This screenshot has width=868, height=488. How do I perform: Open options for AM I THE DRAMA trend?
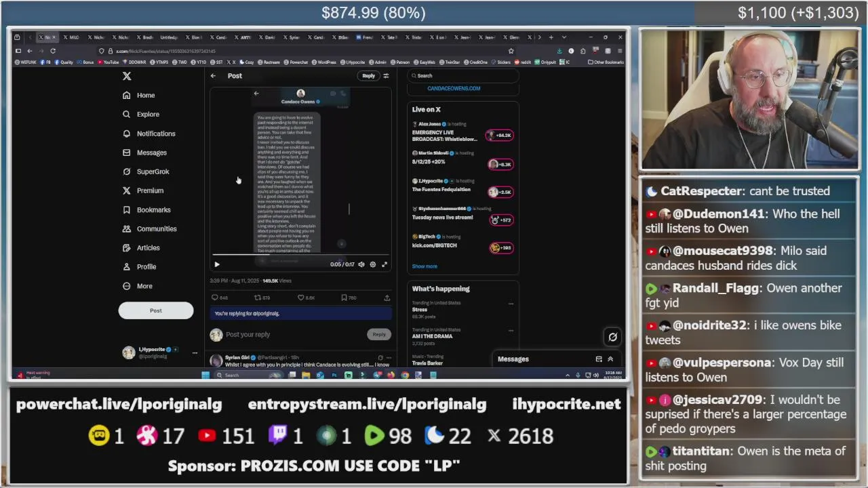point(511,331)
